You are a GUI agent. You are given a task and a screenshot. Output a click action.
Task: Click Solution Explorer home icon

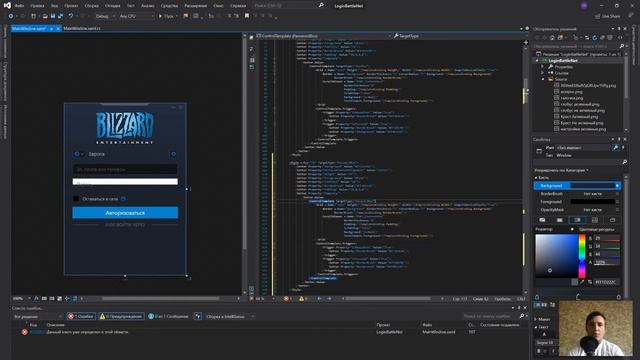552,38
